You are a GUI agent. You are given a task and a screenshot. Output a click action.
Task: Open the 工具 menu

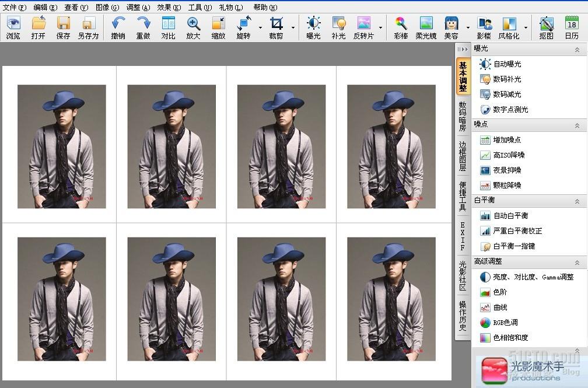[200, 7]
